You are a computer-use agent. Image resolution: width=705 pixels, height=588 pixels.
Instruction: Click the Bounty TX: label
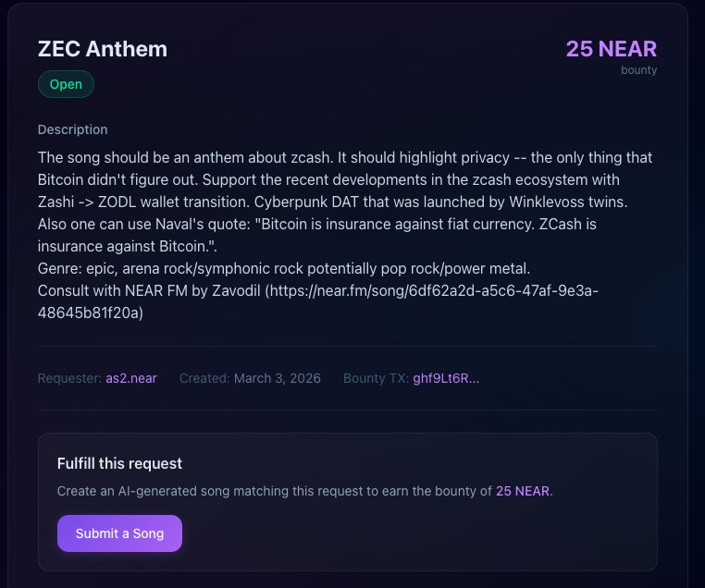point(376,378)
